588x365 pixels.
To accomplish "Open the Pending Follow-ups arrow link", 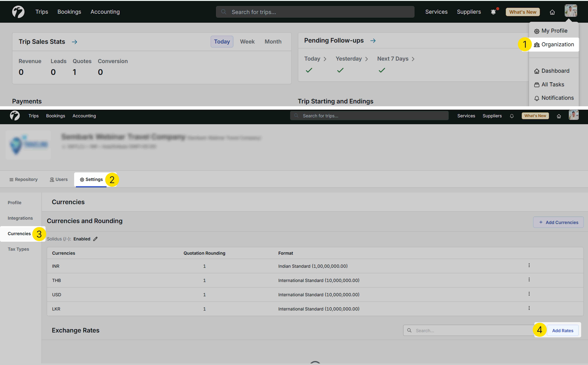I will [373, 41].
